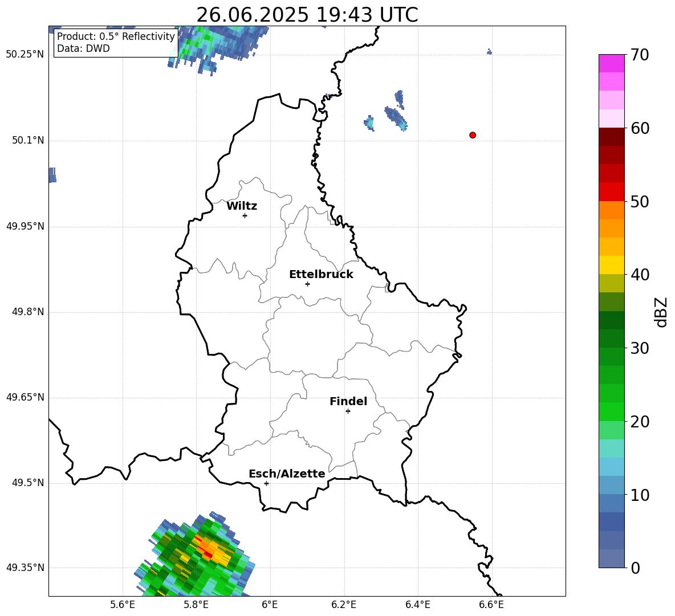The height and width of the screenshot is (616, 675).
Task: Click the Wiltz city label
Action: pyautogui.click(x=242, y=206)
